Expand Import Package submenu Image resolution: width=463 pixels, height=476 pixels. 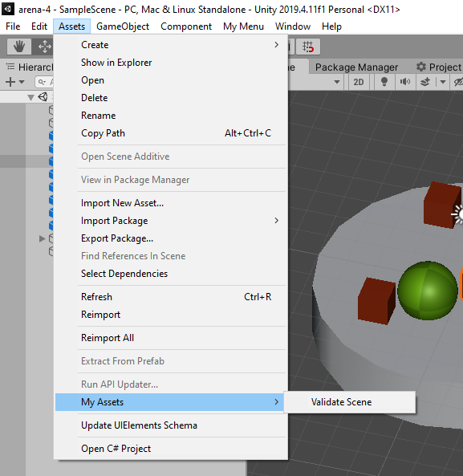point(171,221)
